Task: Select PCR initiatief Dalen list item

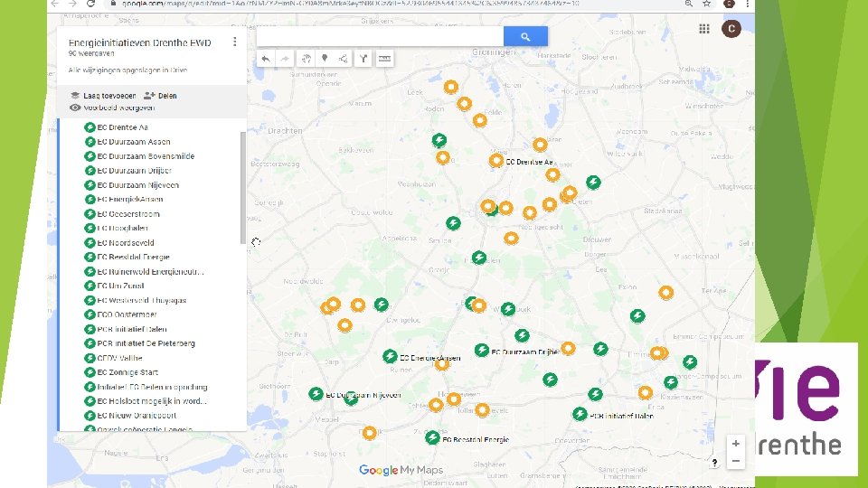Action: click(x=131, y=329)
